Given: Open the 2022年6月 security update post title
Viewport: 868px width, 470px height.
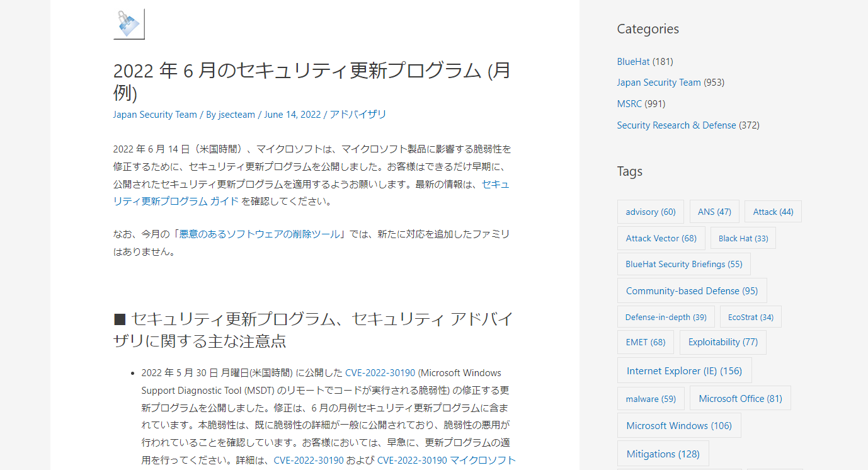Looking at the screenshot, I should pos(312,81).
